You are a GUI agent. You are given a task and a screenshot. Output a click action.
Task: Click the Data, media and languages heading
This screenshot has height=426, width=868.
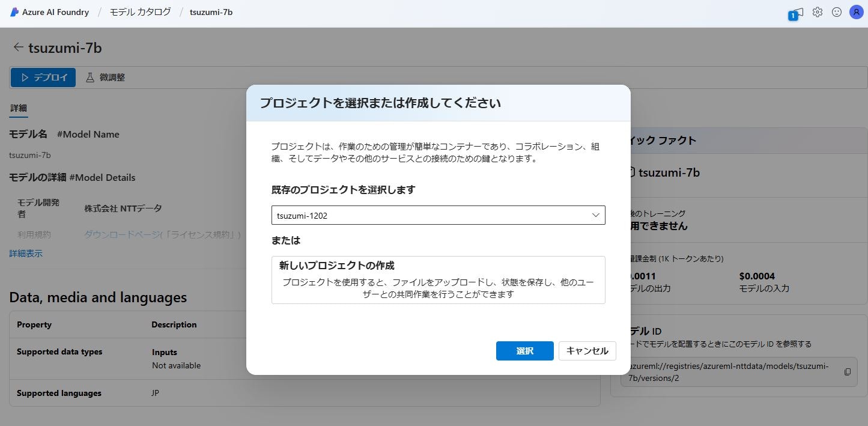(x=98, y=297)
